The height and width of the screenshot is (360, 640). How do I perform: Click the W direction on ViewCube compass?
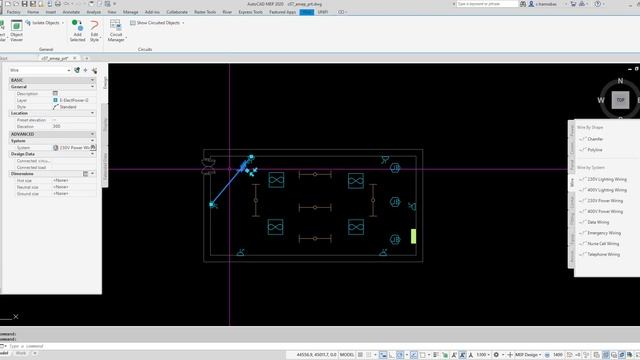click(601, 100)
